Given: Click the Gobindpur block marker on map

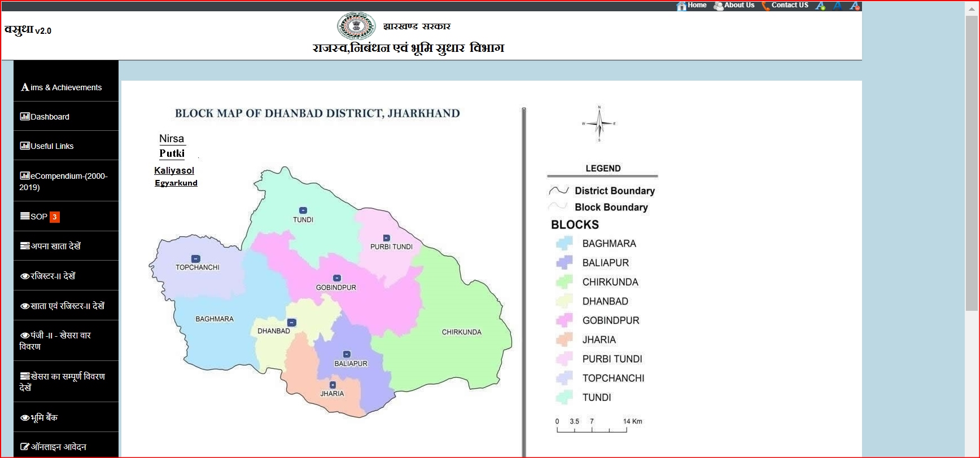Looking at the screenshot, I should coord(336,278).
